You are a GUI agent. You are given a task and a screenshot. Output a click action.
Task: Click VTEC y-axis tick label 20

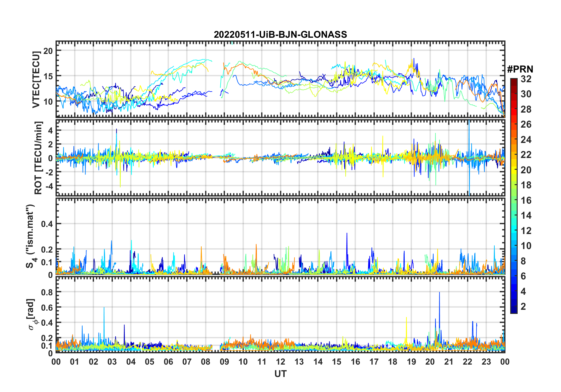tap(48, 51)
